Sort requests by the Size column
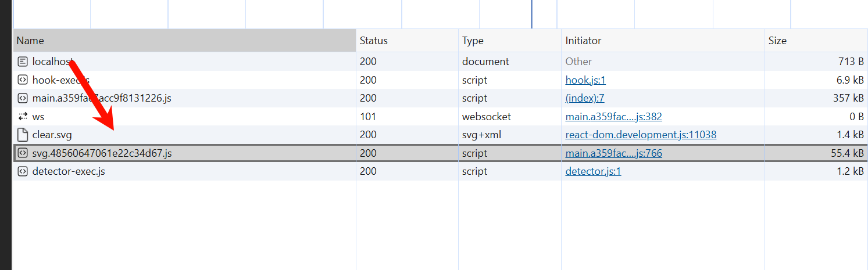The height and width of the screenshot is (270, 868). click(x=777, y=41)
